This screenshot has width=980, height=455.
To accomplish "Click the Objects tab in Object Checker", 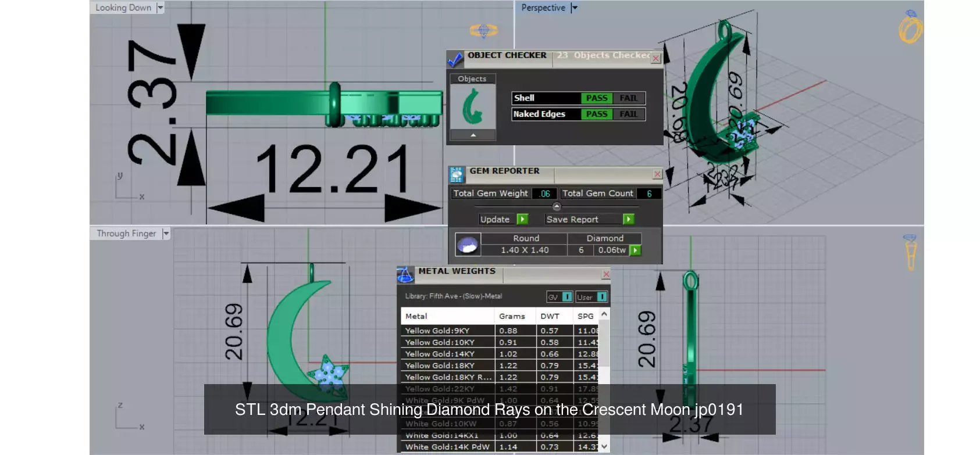I will click(x=472, y=78).
